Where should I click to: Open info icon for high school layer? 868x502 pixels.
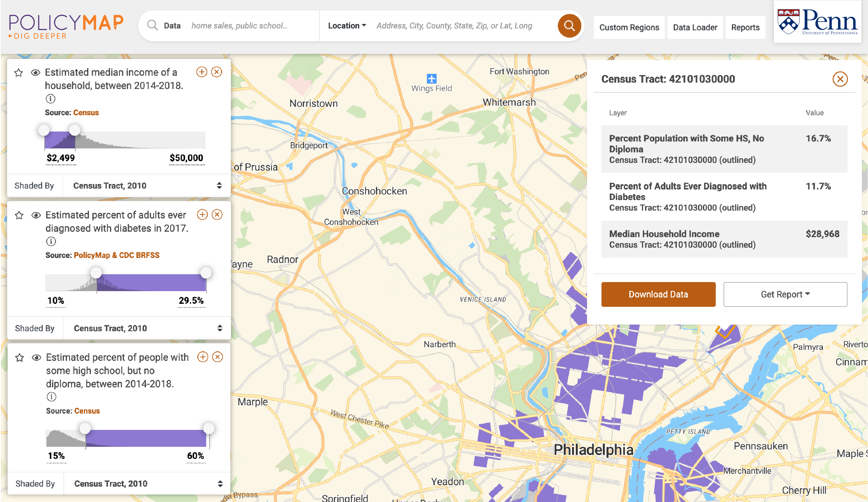pyautogui.click(x=51, y=397)
